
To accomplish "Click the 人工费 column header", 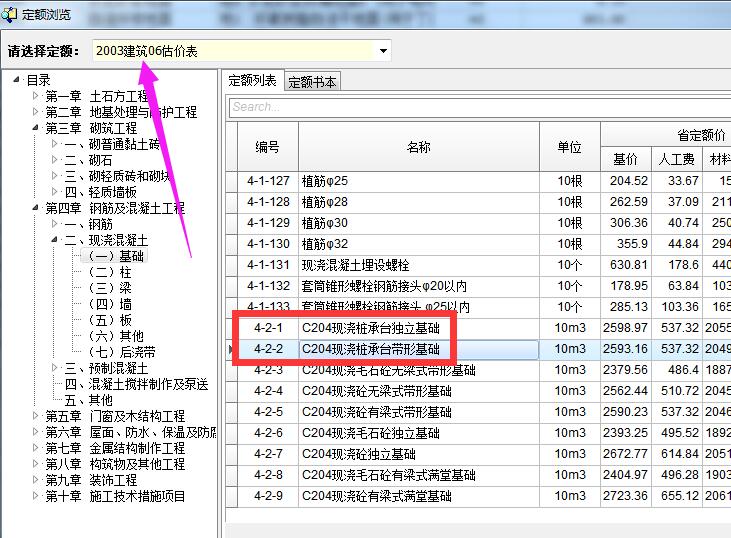I will (x=676, y=159).
